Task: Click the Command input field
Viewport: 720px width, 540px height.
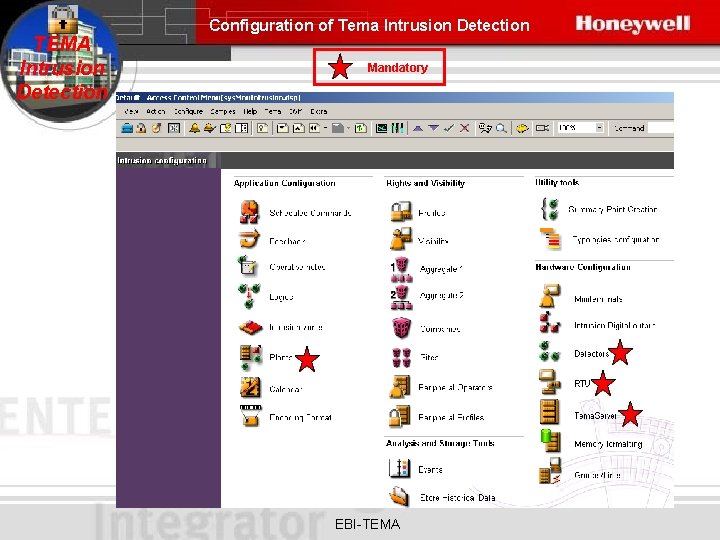Action: coord(660,128)
